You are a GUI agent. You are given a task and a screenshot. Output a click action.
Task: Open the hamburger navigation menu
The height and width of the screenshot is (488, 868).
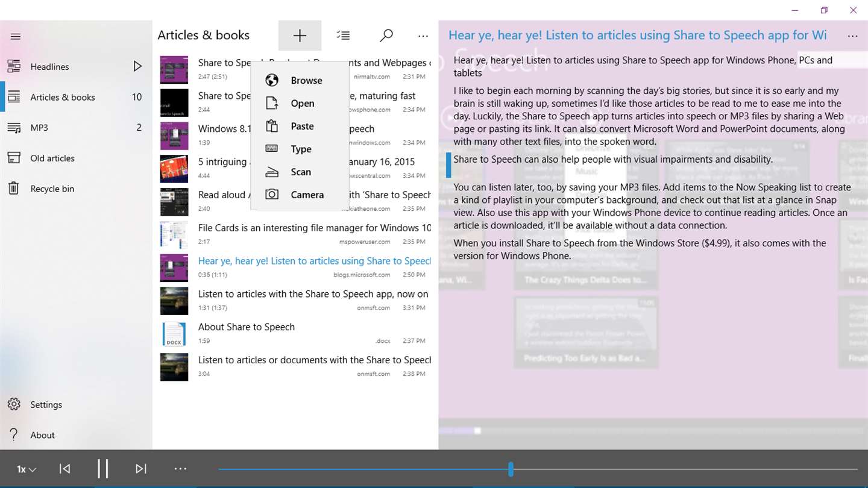tap(16, 36)
